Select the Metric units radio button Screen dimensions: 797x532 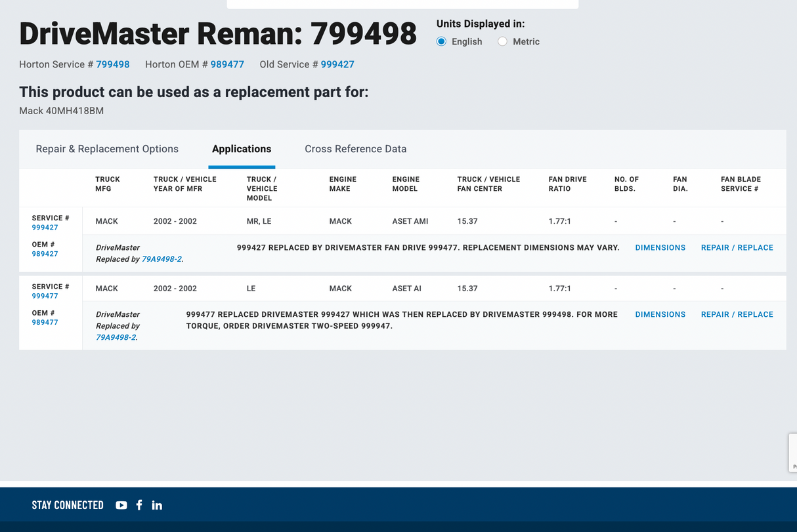(x=503, y=41)
